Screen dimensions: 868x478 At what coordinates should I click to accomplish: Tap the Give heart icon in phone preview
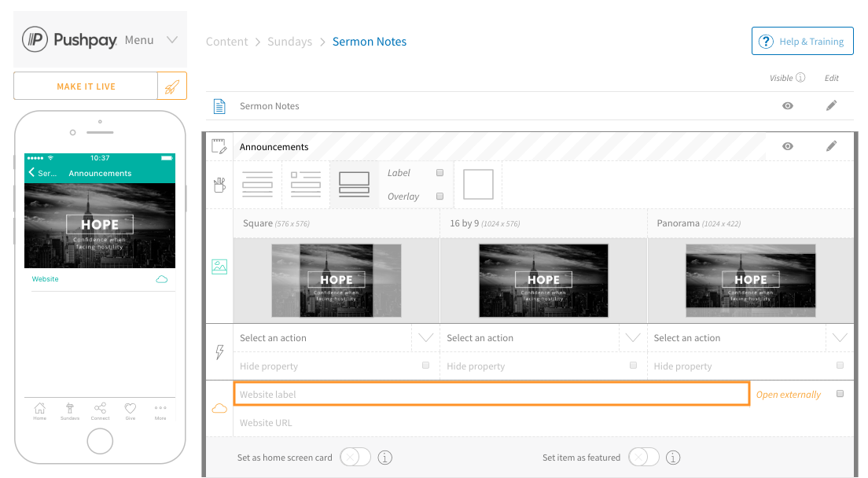pos(131,409)
